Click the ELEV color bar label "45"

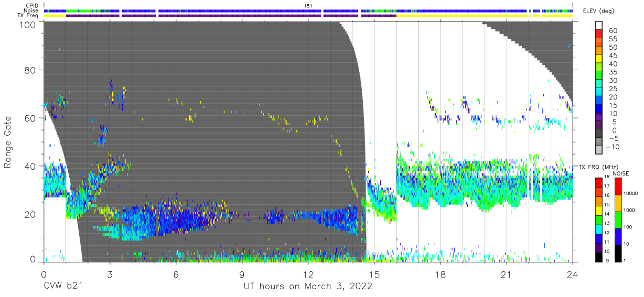pyautogui.click(x=614, y=56)
